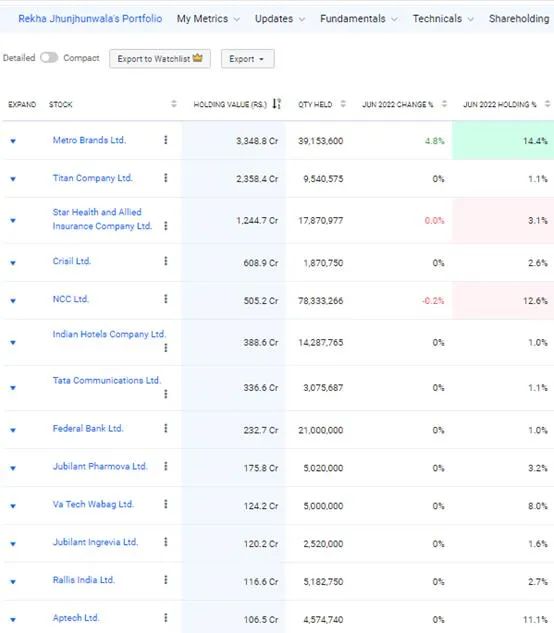This screenshot has width=554, height=633.
Task: Expand the Jubilant Pharmova Ltd. row
Action: 13,468
